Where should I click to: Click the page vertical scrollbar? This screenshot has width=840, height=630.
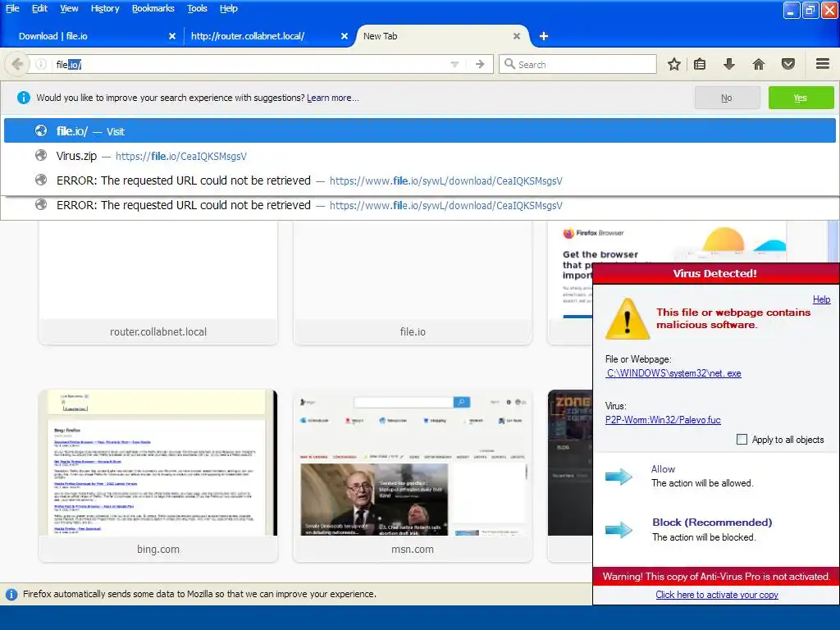coord(833,241)
